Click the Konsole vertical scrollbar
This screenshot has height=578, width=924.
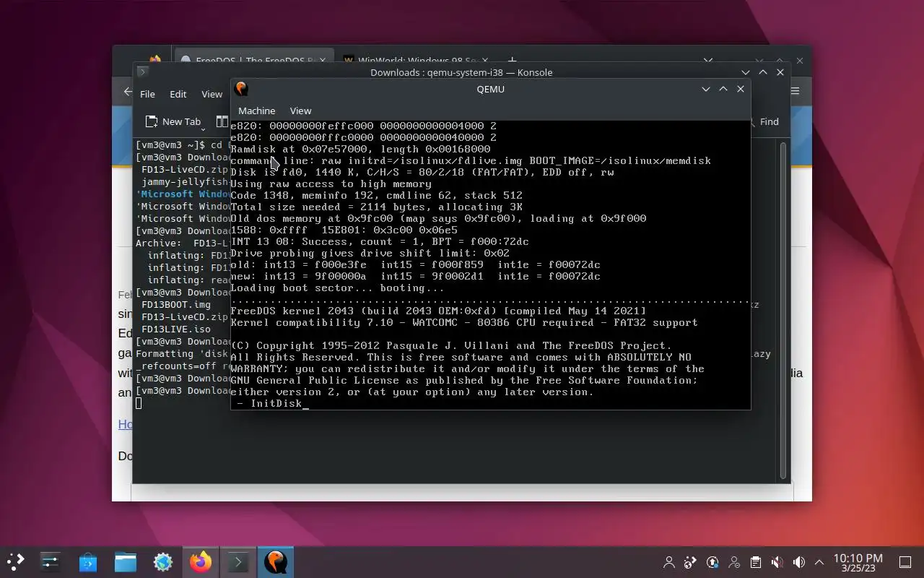[783, 311]
